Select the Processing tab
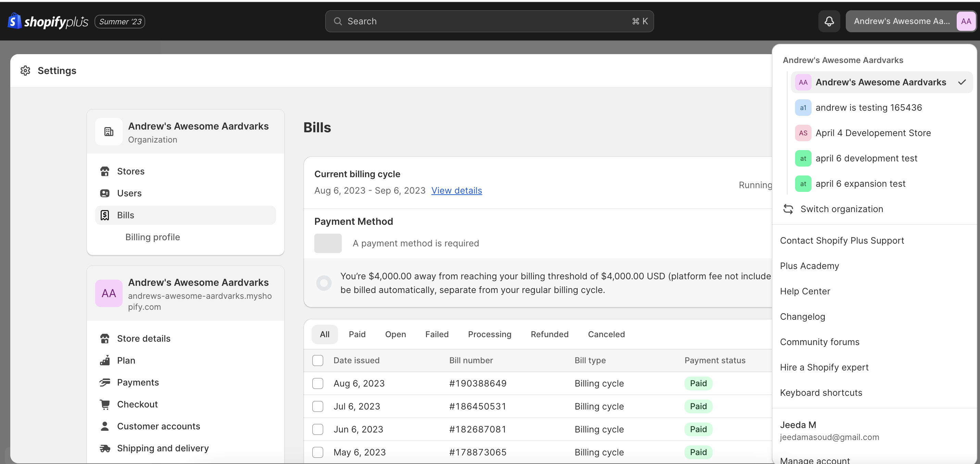This screenshot has height=464, width=980. coord(489,334)
